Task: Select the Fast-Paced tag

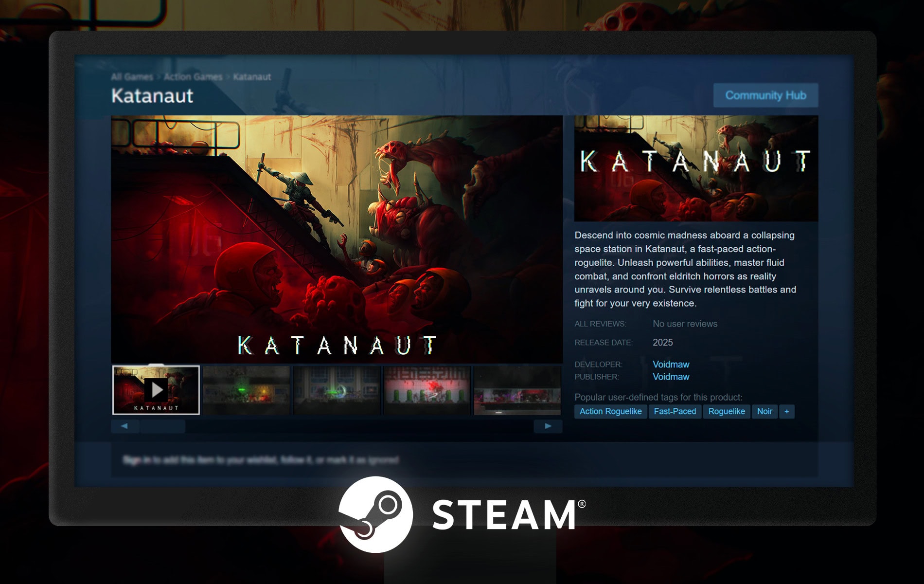Action: pos(675,412)
